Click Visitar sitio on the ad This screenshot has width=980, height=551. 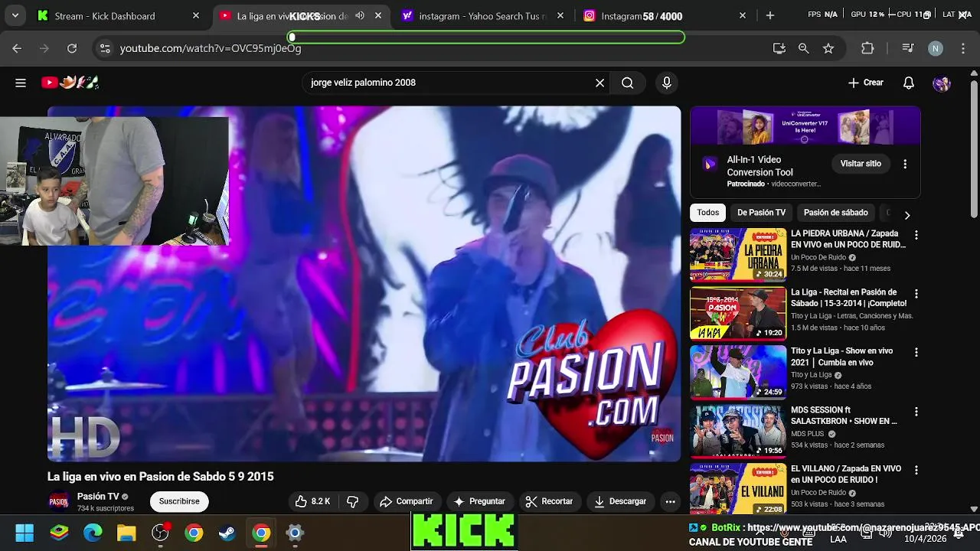pyautogui.click(x=861, y=164)
